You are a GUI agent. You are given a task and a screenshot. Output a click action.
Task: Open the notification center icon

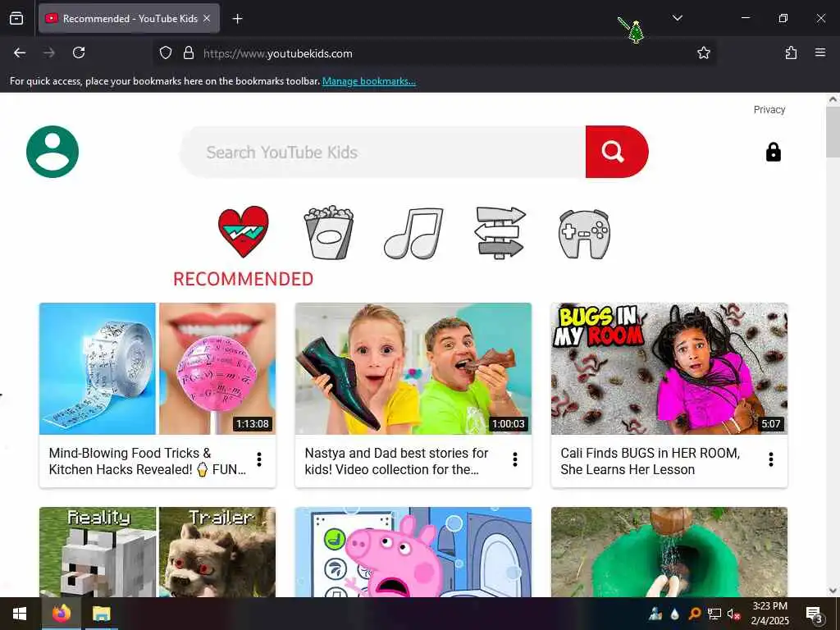coord(813,614)
